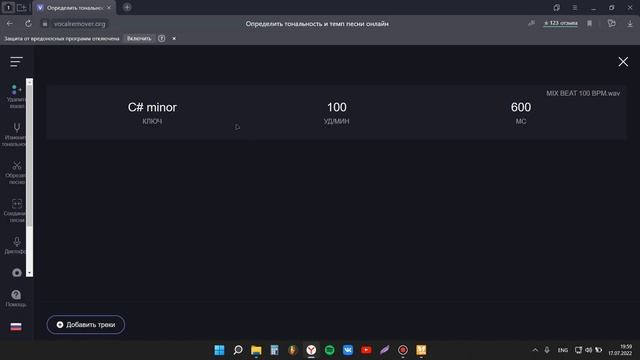The image size is (640, 360).
Task: Click the sidebar scrollbar up arrow
Action: click(29, 82)
